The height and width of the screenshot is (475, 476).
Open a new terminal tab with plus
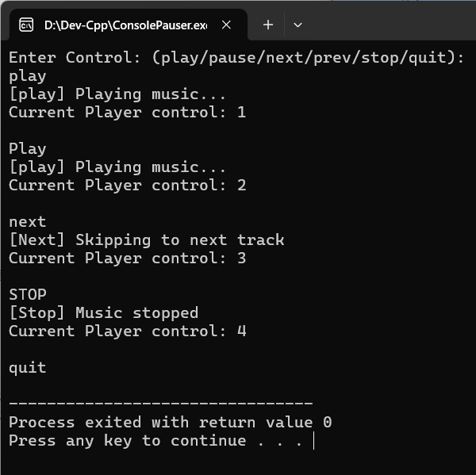tap(268, 25)
